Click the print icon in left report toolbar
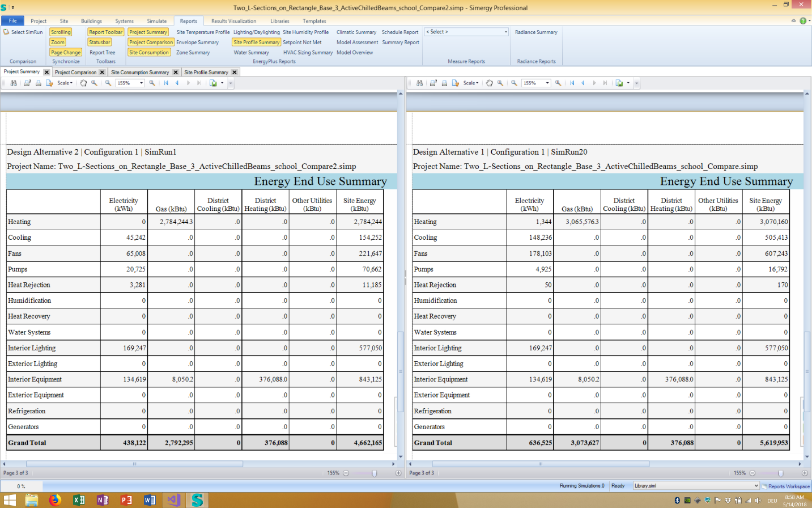 coord(39,83)
